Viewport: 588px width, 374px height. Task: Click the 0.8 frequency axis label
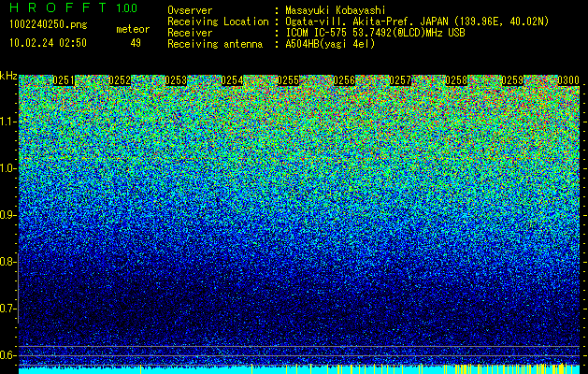[x=8, y=262]
